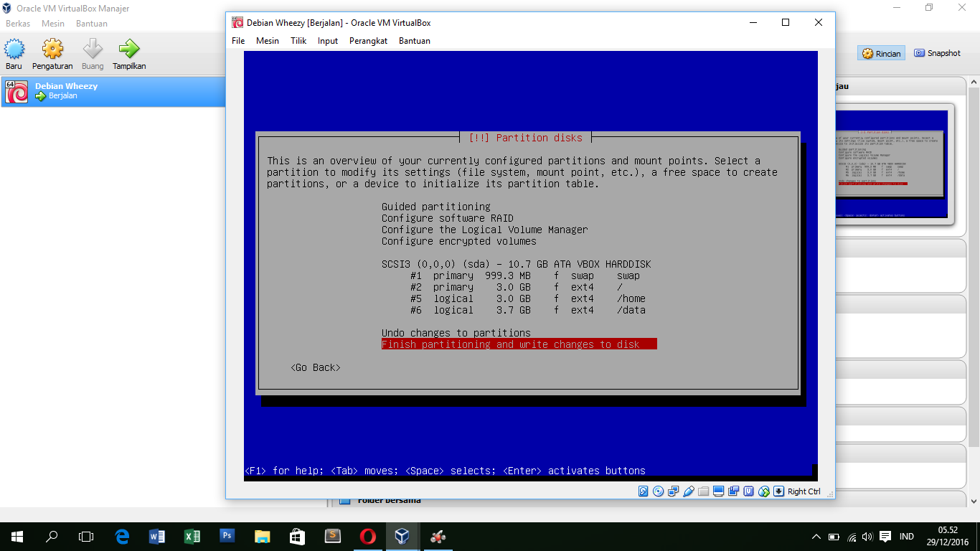Open the File menu in VM window

coord(238,41)
